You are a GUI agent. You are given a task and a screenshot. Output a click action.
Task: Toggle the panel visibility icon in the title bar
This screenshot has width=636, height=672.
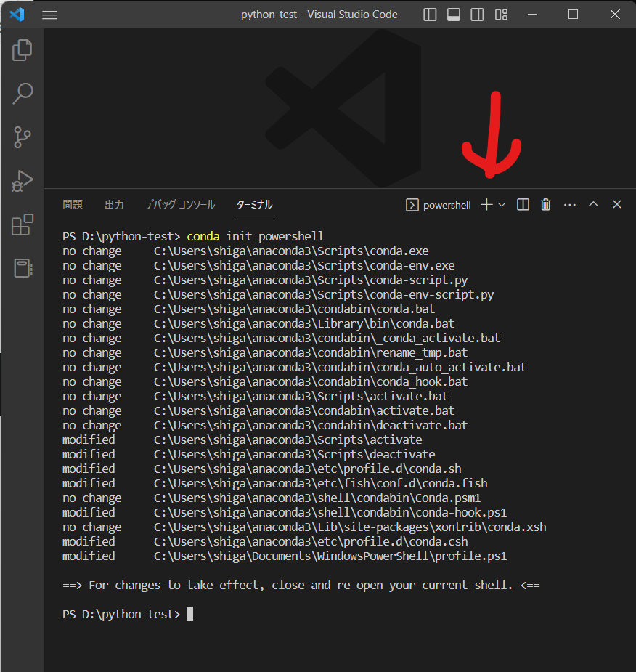pos(453,15)
